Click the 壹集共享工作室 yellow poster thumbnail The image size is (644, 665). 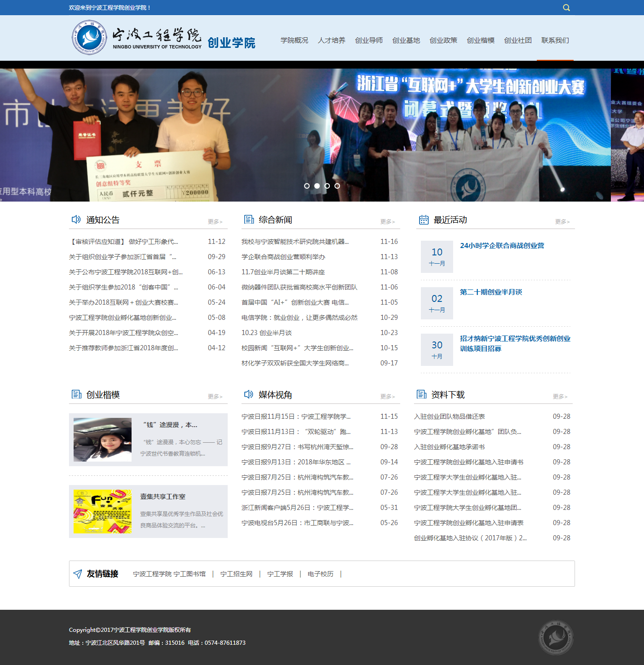[103, 511]
